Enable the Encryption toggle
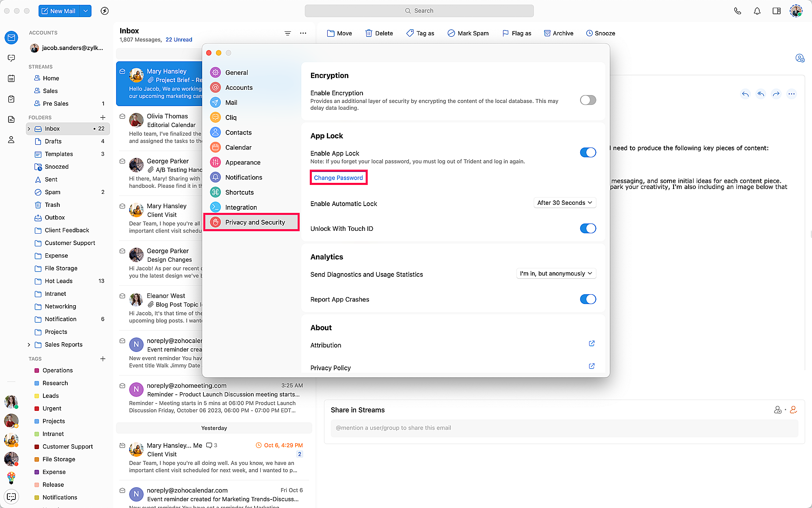Image resolution: width=812 pixels, height=508 pixels. coord(587,100)
